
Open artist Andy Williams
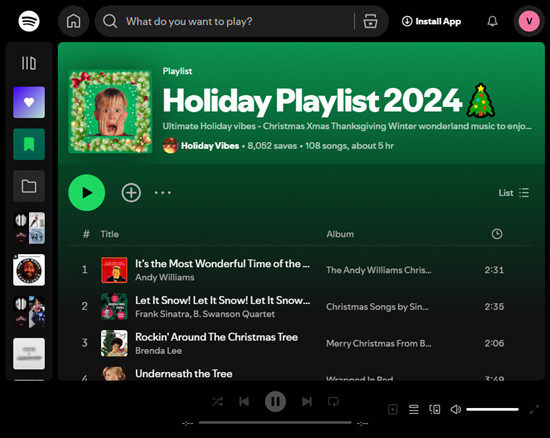pyautogui.click(x=165, y=277)
